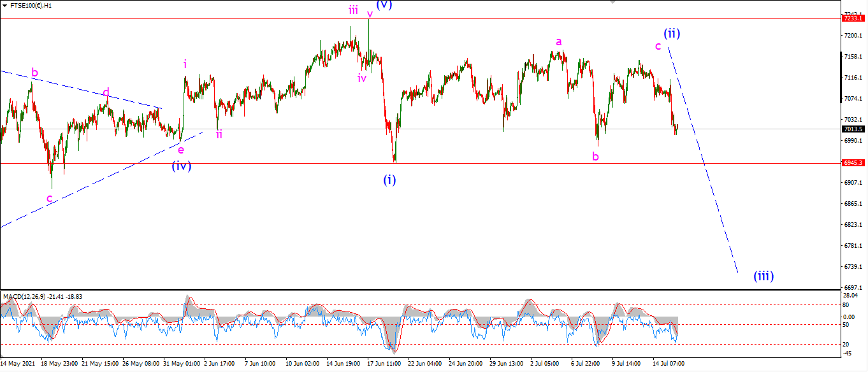This screenshot has width=868, height=372.
Task: Open the chart dropdown arrow beside FTSE100
Action: (5, 5)
